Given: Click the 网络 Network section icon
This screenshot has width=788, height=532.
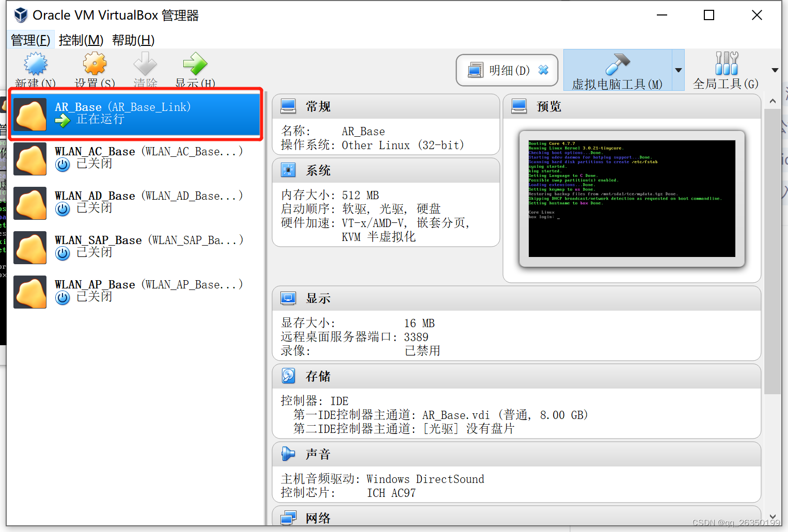Looking at the screenshot, I should click(x=288, y=518).
